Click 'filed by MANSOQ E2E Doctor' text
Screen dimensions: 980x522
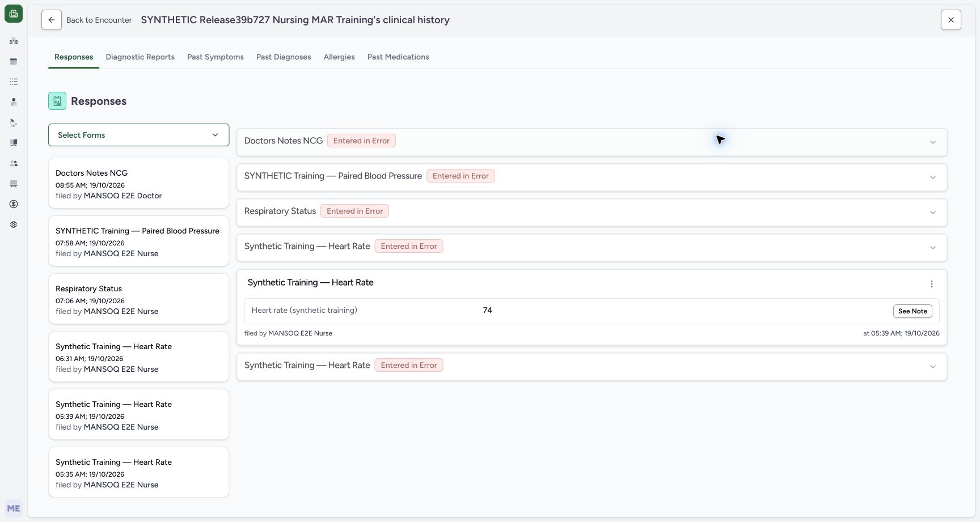(109, 196)
